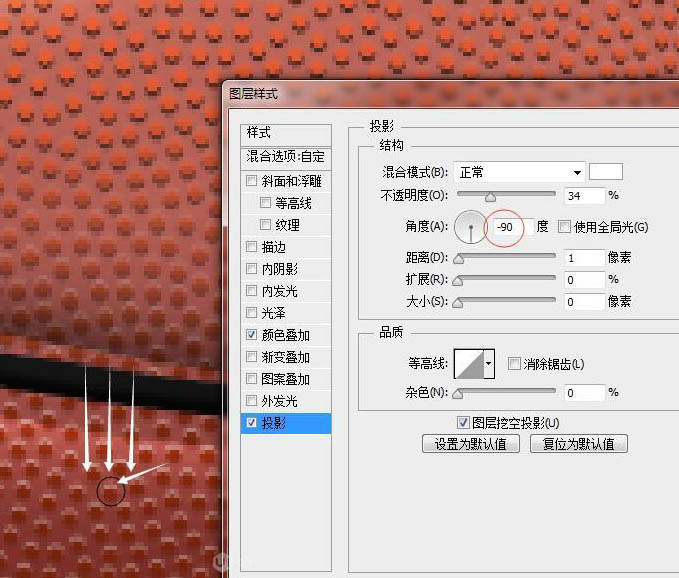Click 设置为默认值 button

471,444
